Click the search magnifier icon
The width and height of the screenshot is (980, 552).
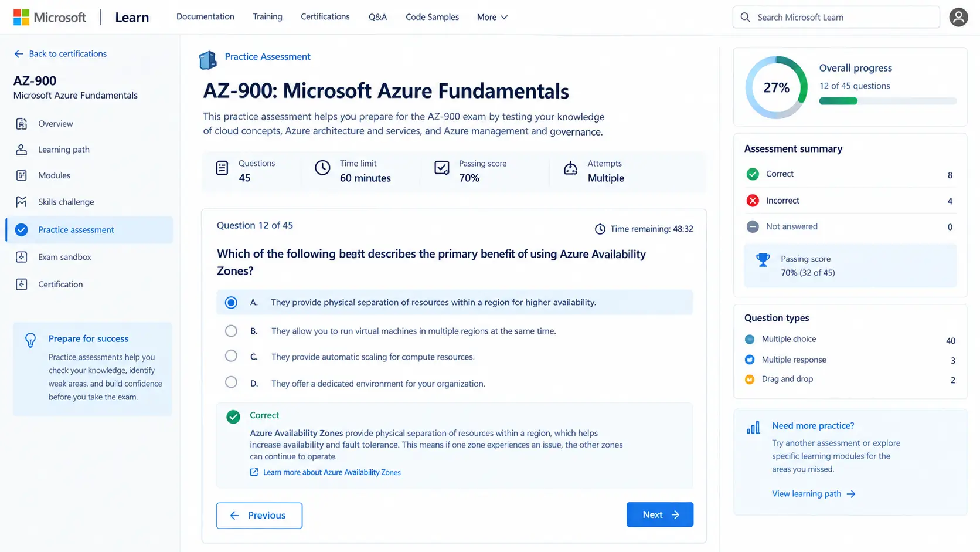(745, 17)
